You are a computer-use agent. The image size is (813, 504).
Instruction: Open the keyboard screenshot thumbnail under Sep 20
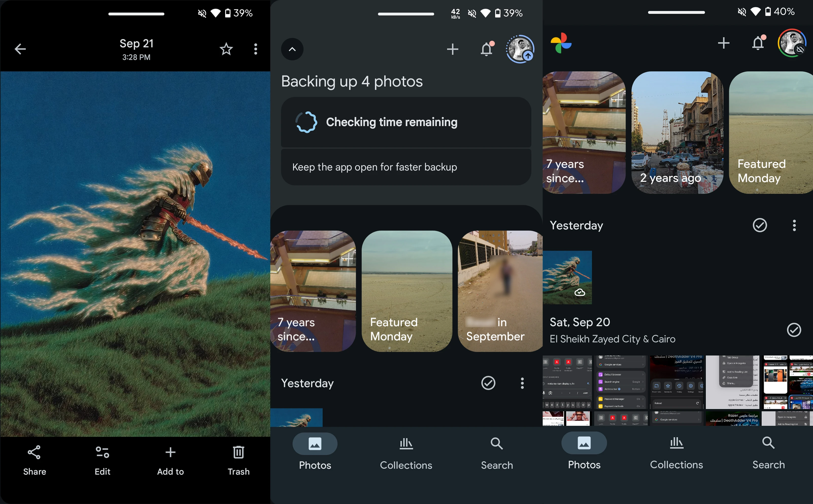pos(567,382)
